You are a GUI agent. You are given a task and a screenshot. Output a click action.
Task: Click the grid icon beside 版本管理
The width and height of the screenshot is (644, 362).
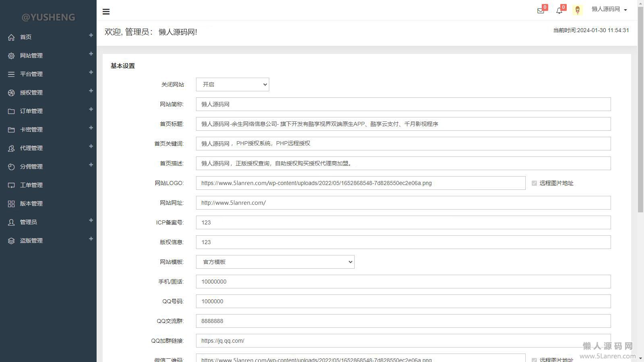click(11, 204)
